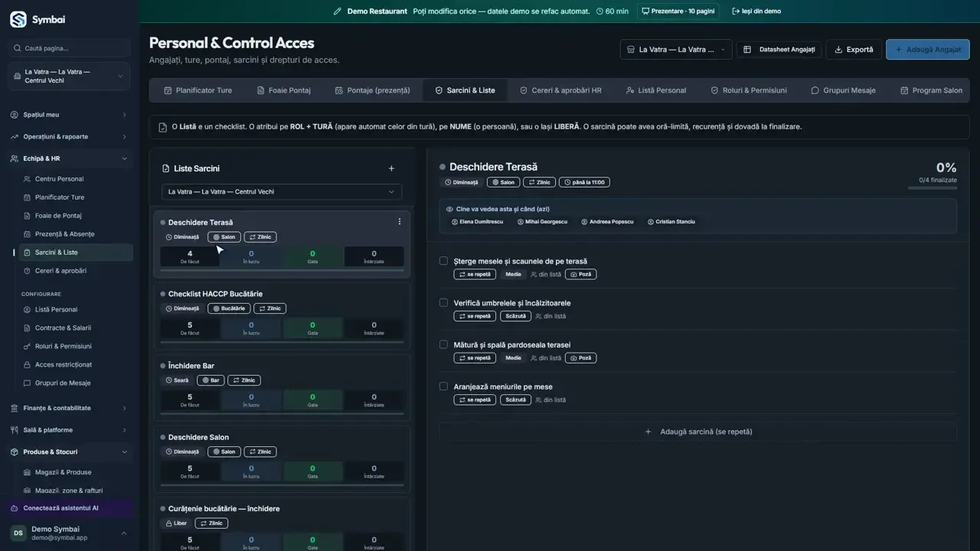Open the Cereri & aprobări HR tab
Viewport: 980px width, 551px height.
[560, 90]
